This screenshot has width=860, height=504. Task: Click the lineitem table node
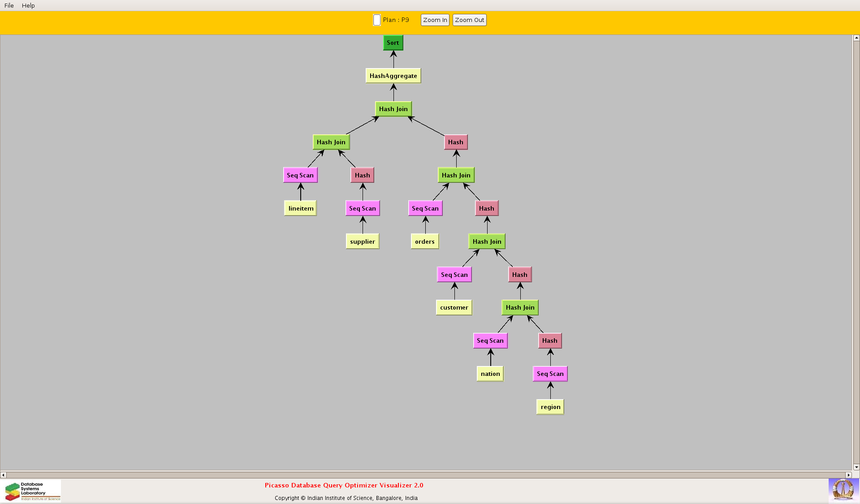(x=301, y=208)
